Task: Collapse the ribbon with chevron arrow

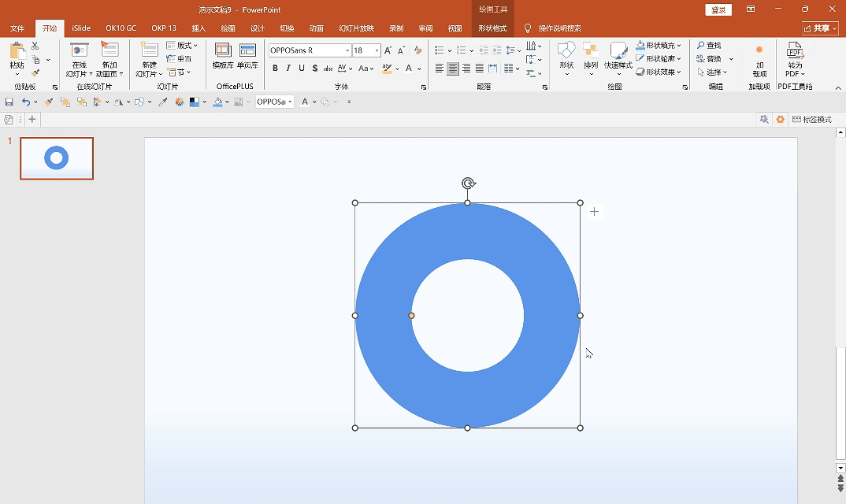Action: click(838, 87)
